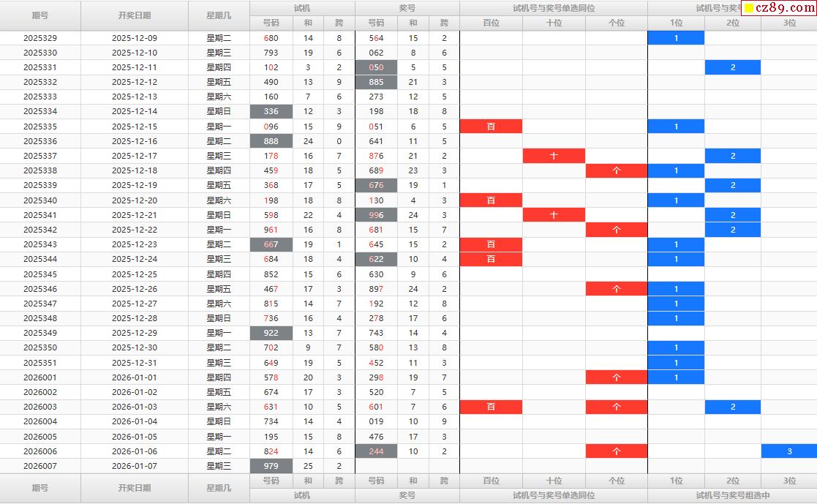Click the blue 1 marker for period 2025329
The height and width of the screenshot is (504, 817).
point(676,38)
